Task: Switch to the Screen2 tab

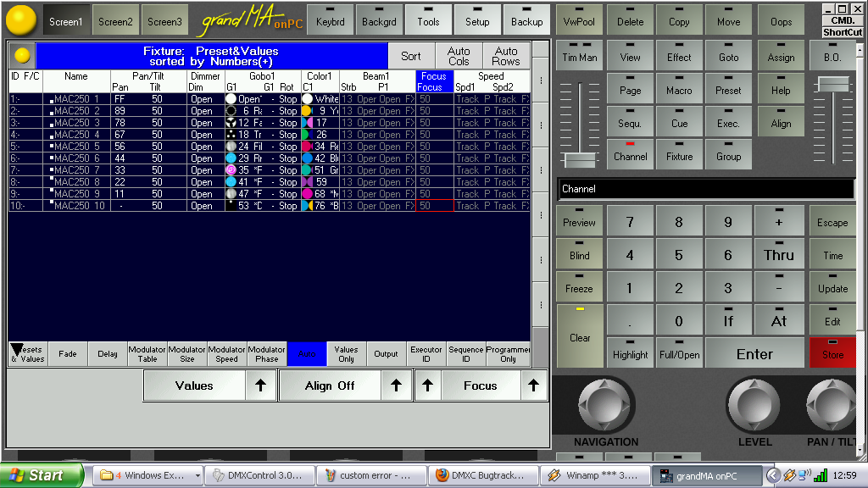Action: 115,21
